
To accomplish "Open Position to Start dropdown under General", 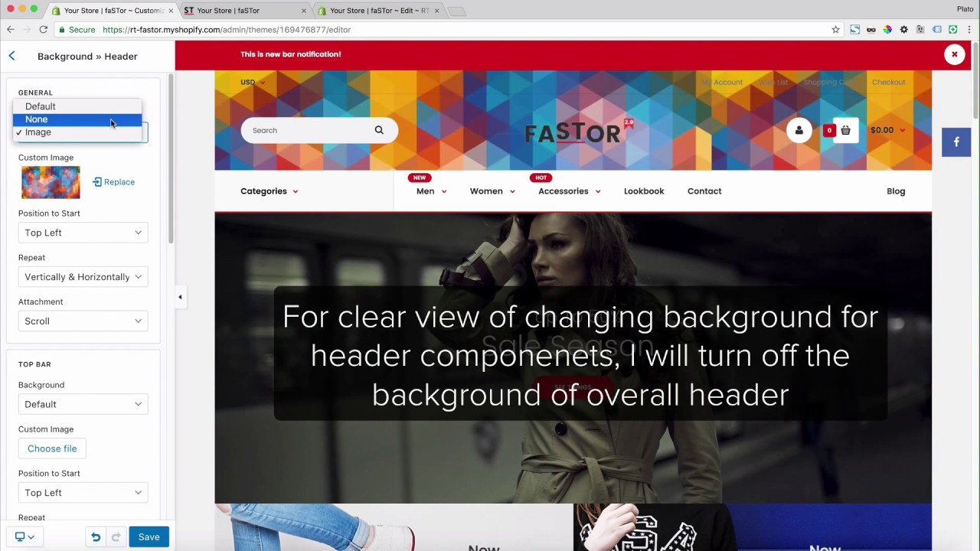I will tap(83, 233).
